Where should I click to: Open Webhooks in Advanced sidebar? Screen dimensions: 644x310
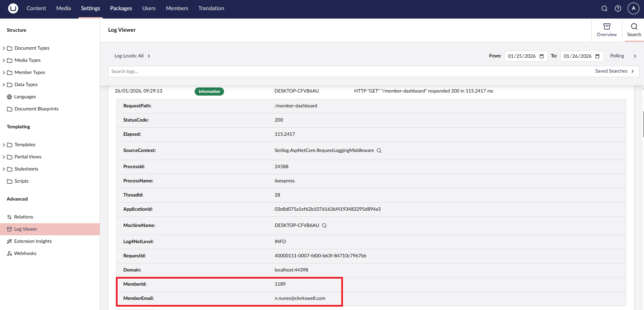click(x=25, y=254)
